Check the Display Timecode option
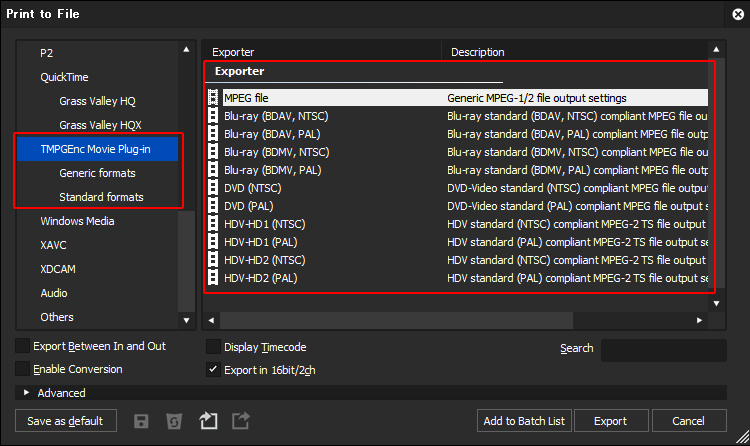750x446 pixels. point(213,346)
